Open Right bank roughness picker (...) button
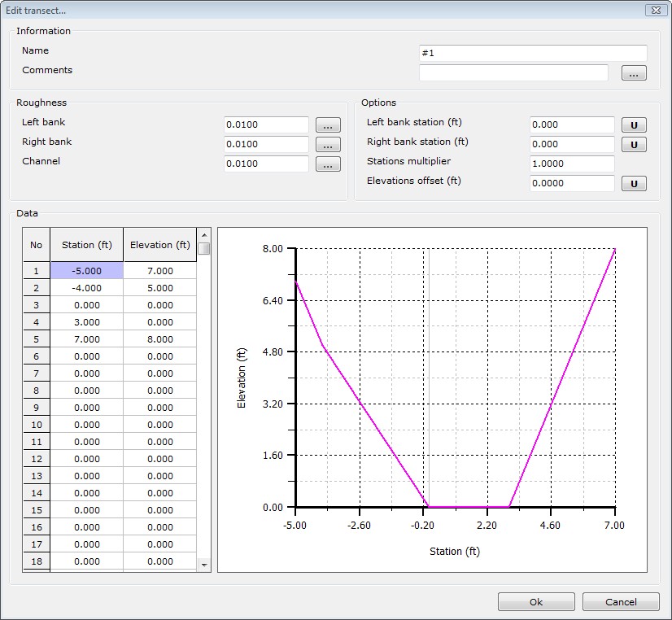This screenshot has height=620, width=672. (327, 145)
